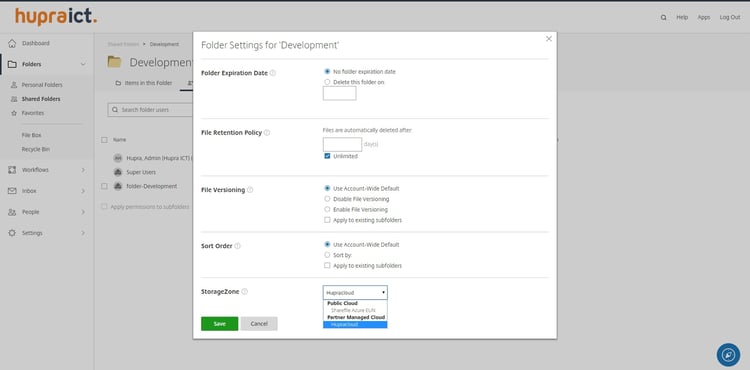
Task: Cancel the folder settings dialog
Action: 259,324
